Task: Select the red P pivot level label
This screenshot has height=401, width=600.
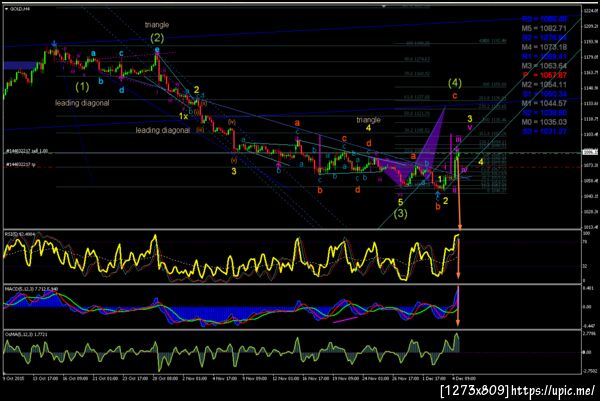Action: point(544,75)
